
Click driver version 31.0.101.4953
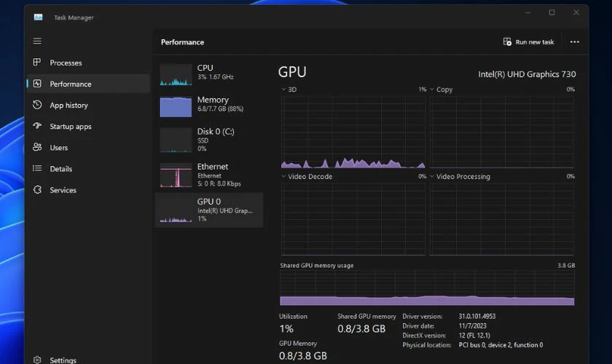[x=477, y=317]
